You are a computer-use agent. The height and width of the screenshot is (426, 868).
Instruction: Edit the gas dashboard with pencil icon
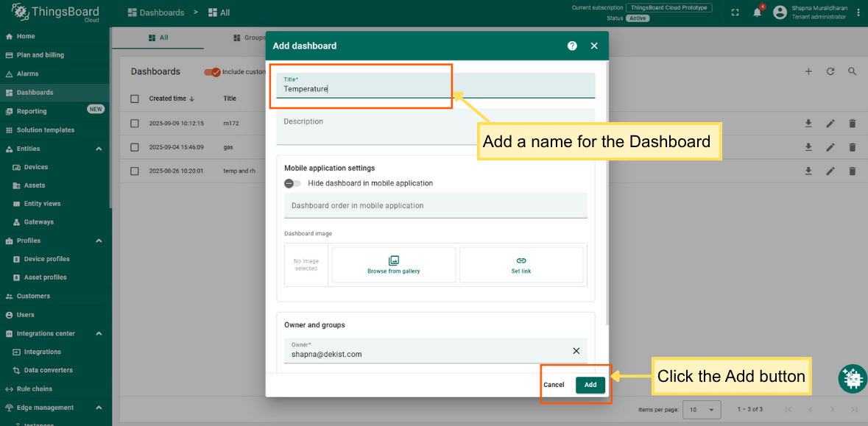(x=830, y=147)
